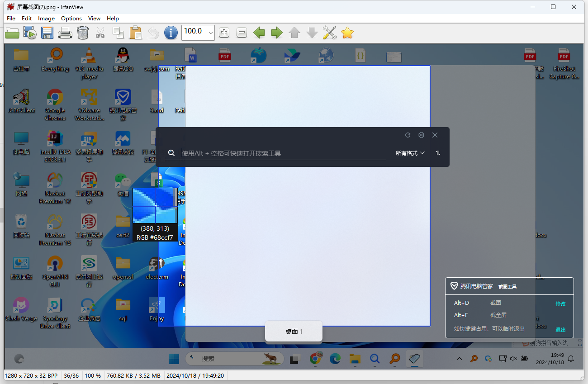
Task: Go to previous image with green left arrow
Action: 259,33
